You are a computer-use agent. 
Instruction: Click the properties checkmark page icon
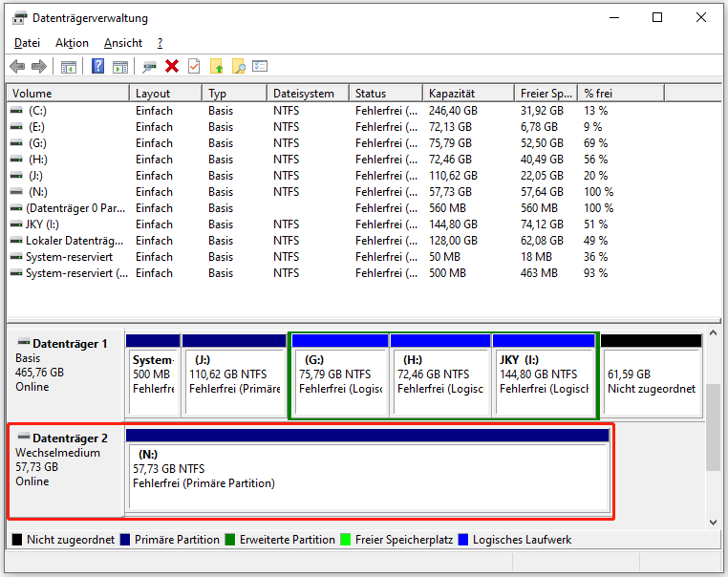pyautogui.click(x=194, y=66)
